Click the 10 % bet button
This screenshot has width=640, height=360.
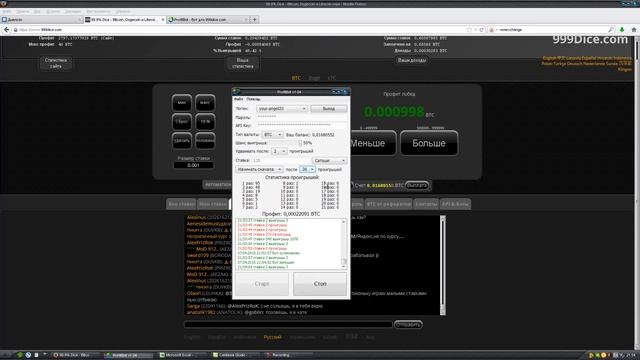(x=205, y=122)
